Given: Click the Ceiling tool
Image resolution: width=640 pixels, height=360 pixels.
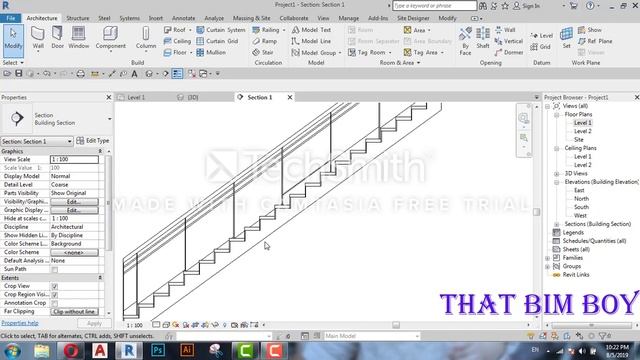Looking at the screenshot, I should pos(177,41).
